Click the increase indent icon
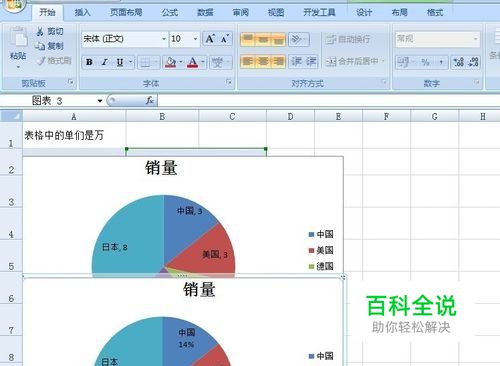The width and height of the screenshot is (500, 366). coord(311,62)
